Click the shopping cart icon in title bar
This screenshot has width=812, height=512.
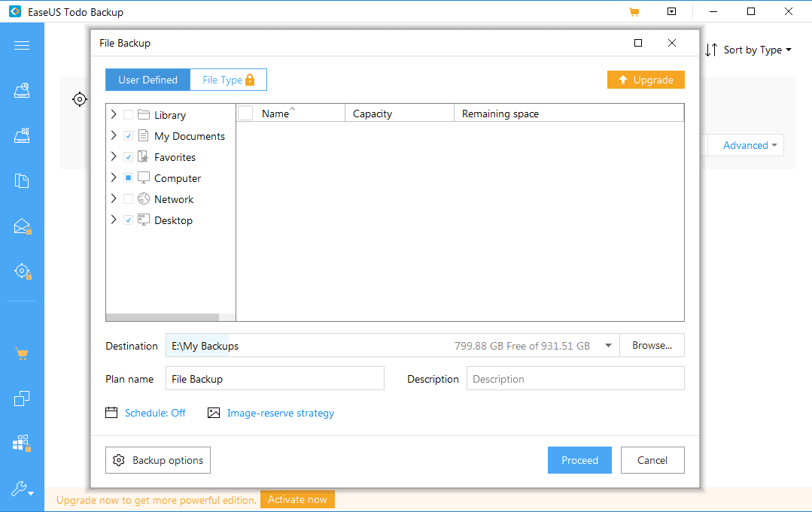click(x=634, y=12)
